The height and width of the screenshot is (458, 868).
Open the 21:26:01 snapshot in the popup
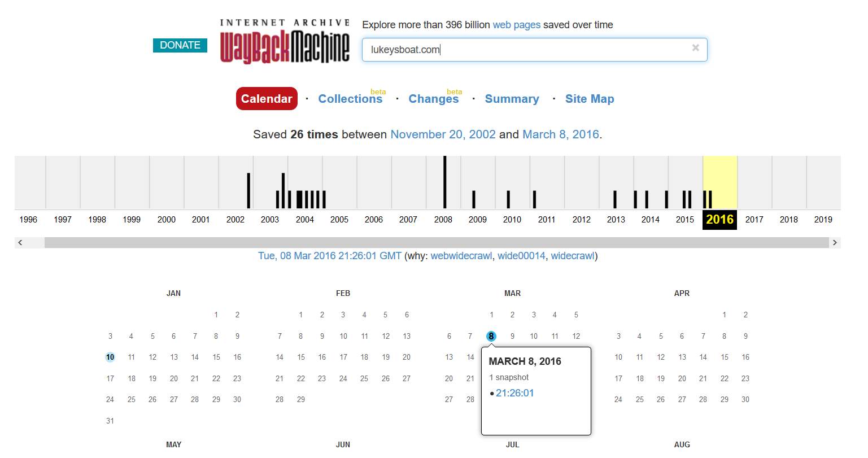point(514,393)
